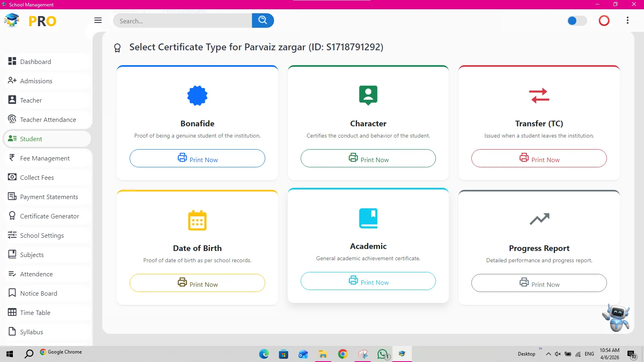Go to Teacher section
This screenshot has height=362, width=644.
tap(47, 100)
